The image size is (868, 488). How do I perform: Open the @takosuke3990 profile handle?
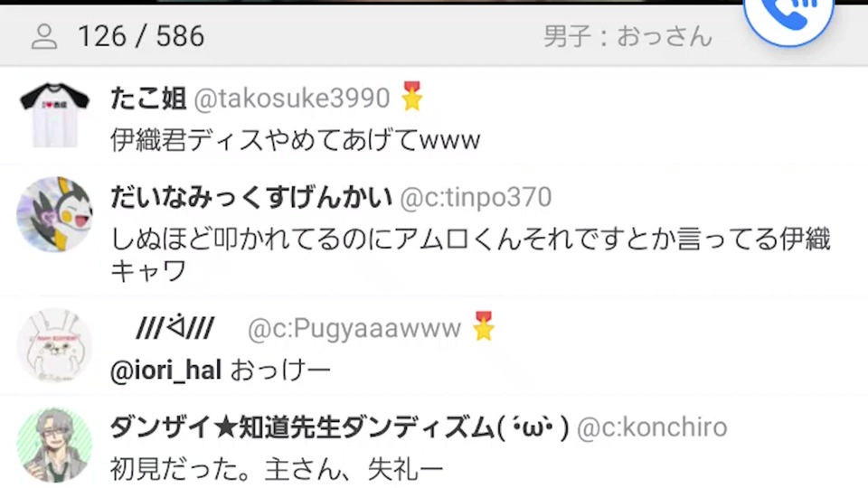292,99
